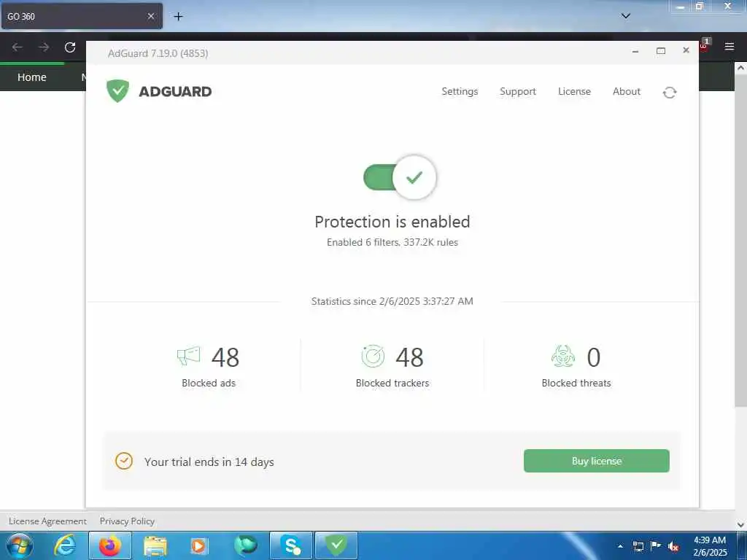Screen dimensions: 747x560
Task: Click the blocked trackers radar icon
Action: click(x=373, y=356)
